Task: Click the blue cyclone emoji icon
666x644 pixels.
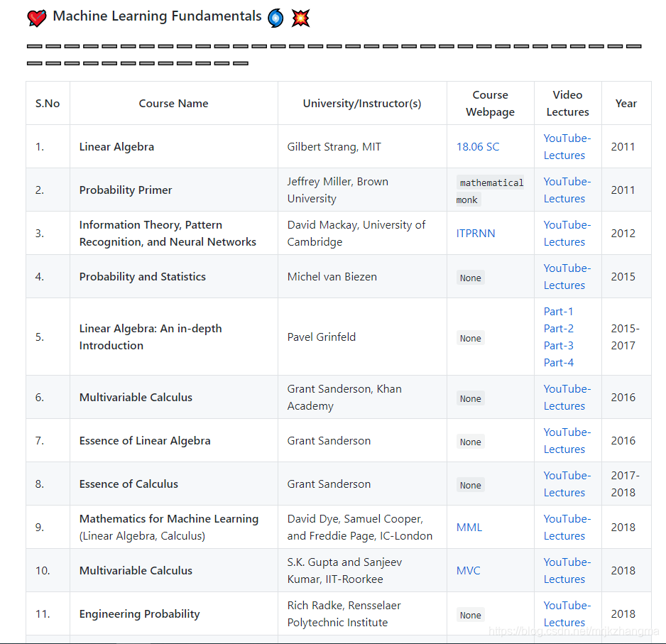Action: point(275,18)
